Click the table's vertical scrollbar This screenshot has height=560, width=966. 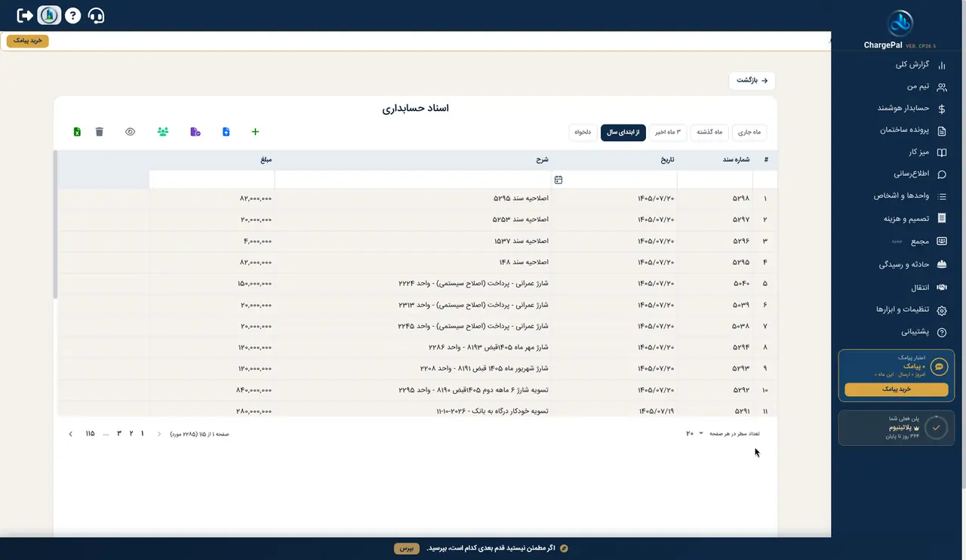(55, 225)
